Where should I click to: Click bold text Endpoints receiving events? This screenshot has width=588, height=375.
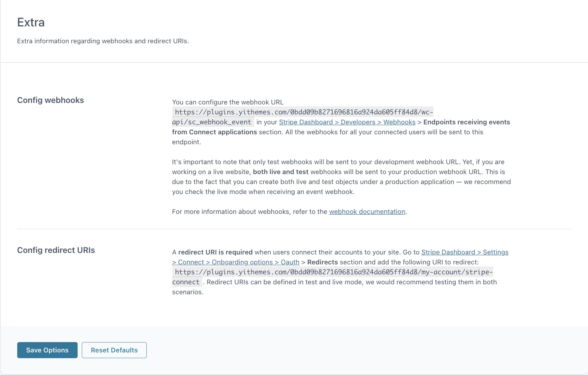(x=466, y=122)
